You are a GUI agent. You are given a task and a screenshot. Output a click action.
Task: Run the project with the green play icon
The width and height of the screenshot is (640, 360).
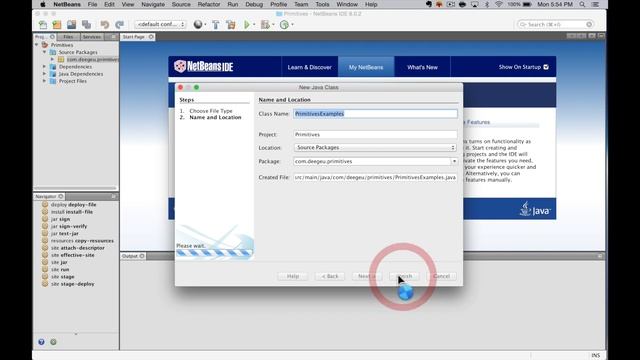point(247,24)
